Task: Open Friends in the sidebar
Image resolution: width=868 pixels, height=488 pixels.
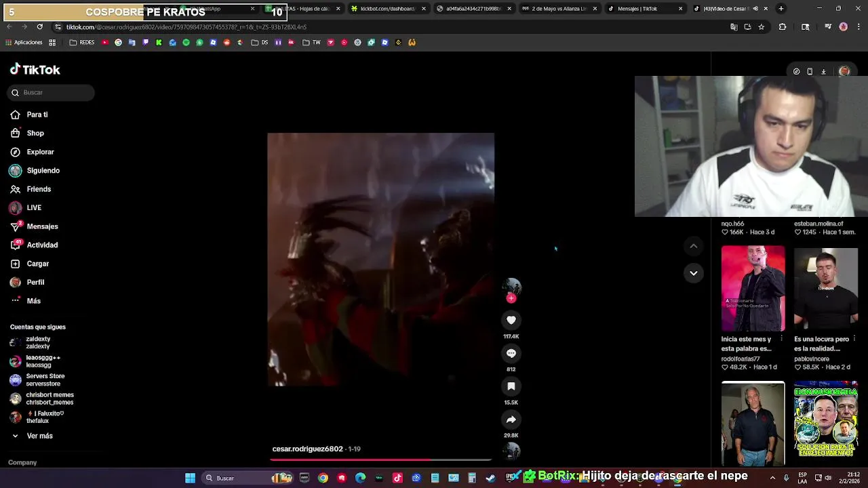Action: 31,189
